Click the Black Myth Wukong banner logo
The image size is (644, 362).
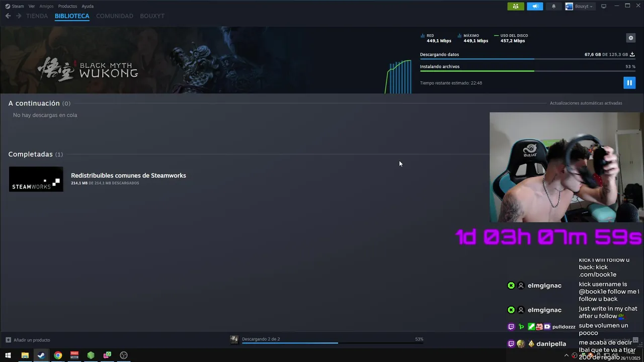(x=88, y=69)
